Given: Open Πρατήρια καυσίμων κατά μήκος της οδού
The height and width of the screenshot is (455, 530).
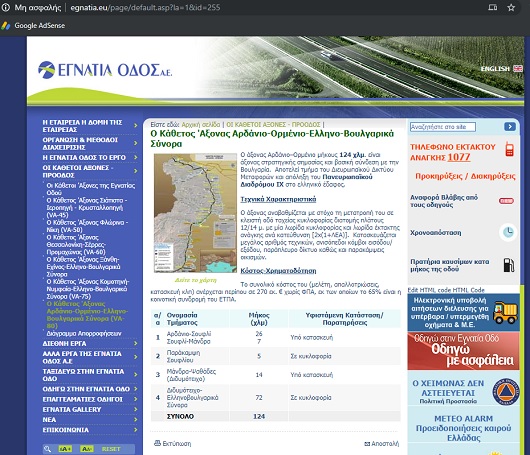Looking at the screenshot, I should click(x=450, y=265).
